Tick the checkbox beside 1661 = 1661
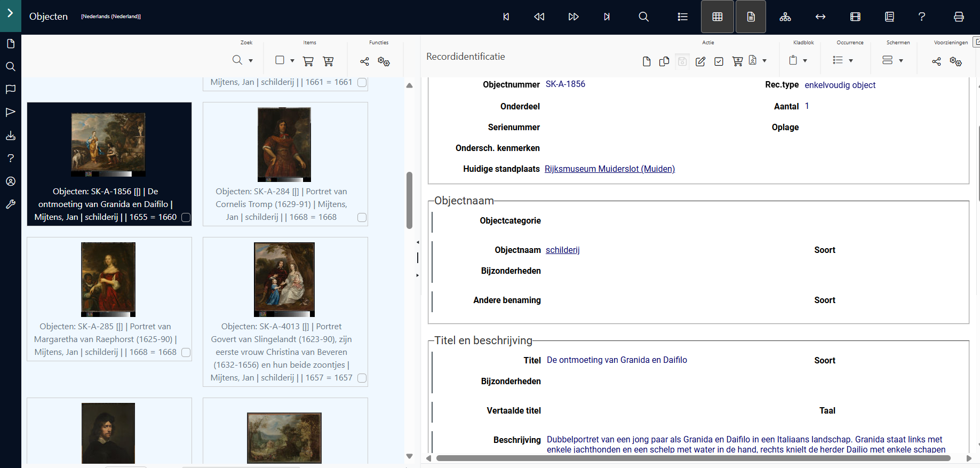This screenshot has height=468, width=980. coord(362,82)
